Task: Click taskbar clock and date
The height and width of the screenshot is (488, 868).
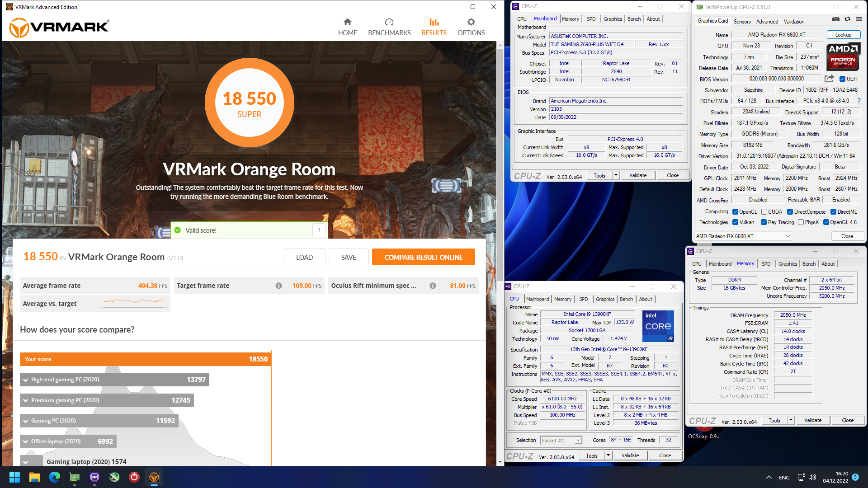Action: (x=835, y=477)
